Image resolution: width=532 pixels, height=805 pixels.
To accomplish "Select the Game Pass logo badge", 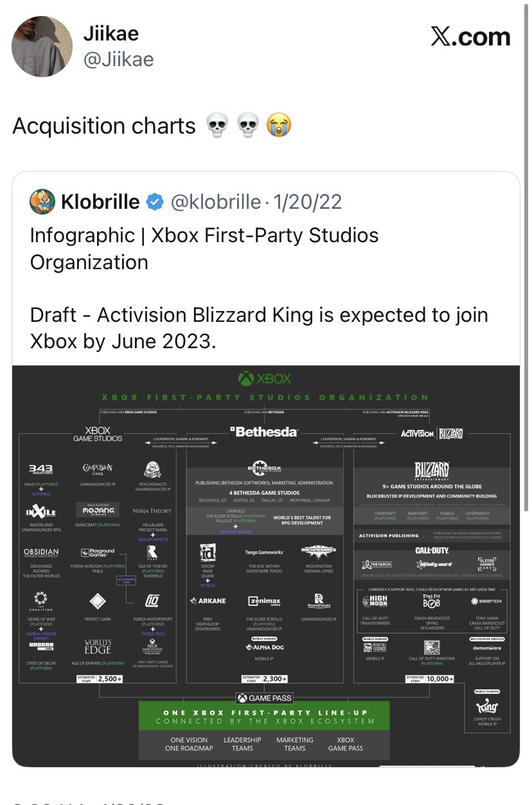I will (265, 698).
